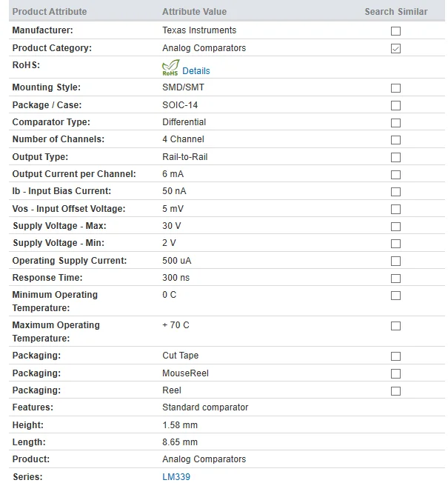
Task: Select the Texas Instruments value text
Action: click(x=199, y=30)
